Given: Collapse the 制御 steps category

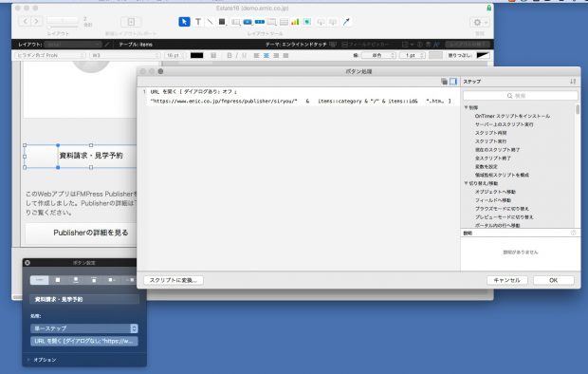Looking at the screenshot, I should pyautogui.click(x=466, y=107).
